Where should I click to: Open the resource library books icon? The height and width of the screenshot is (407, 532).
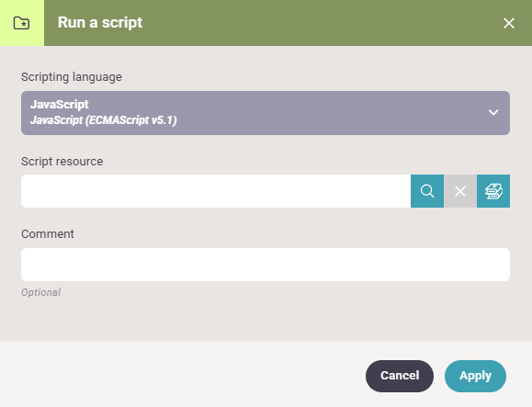click(493, 191)
